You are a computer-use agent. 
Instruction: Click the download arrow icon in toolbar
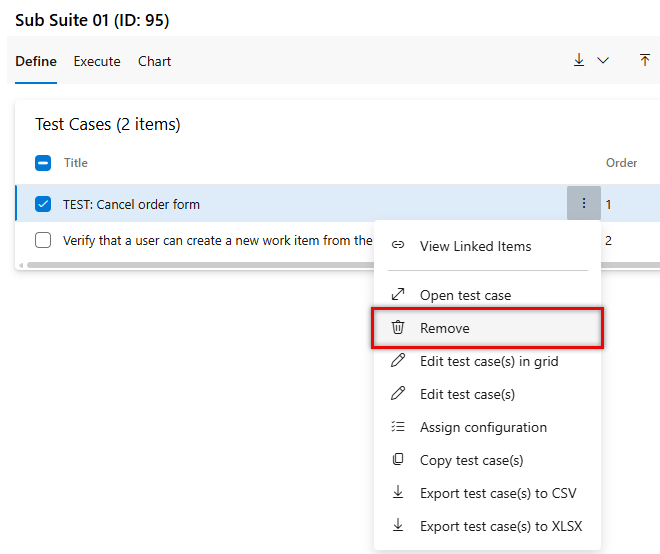[579, 61]
